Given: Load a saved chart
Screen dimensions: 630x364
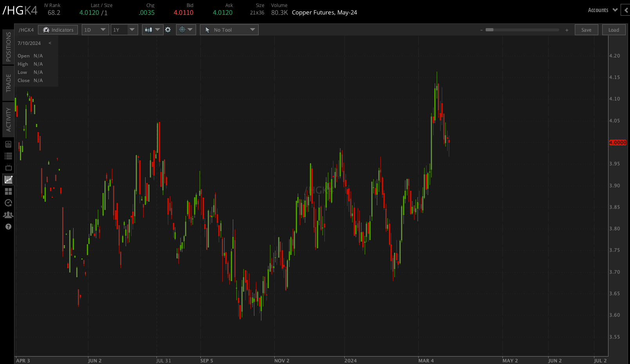Looking at the screenshot, I should [x=614, y=30].
